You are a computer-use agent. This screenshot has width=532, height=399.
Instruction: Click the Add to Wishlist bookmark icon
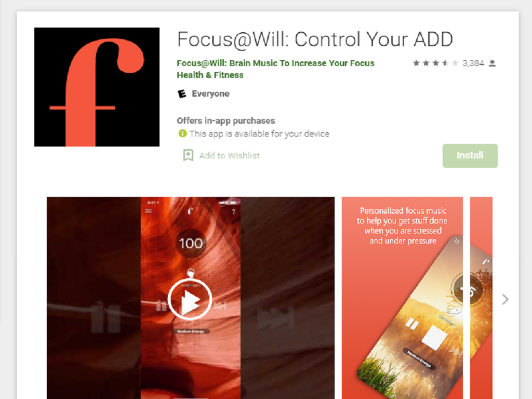pyautogui.click(x=188, y=155)
